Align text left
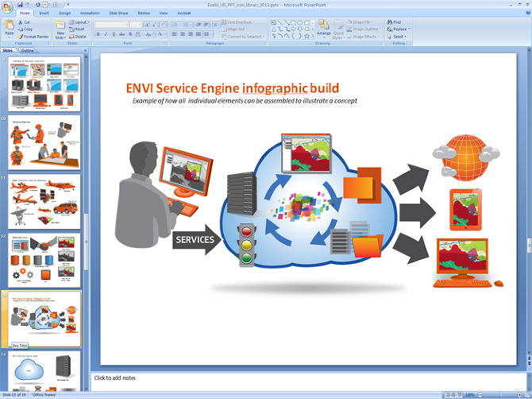 175,34
